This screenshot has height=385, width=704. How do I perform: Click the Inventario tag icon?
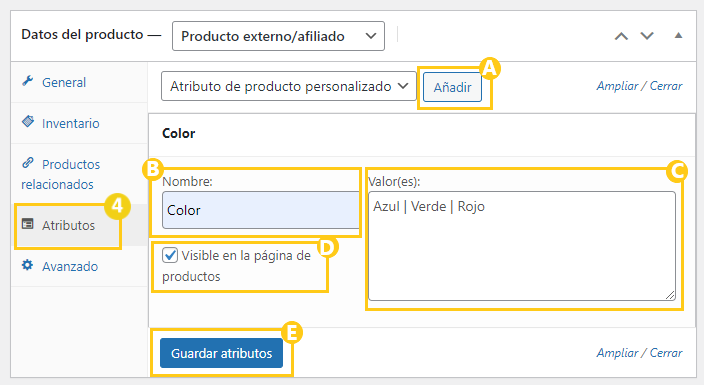point(28,121)
